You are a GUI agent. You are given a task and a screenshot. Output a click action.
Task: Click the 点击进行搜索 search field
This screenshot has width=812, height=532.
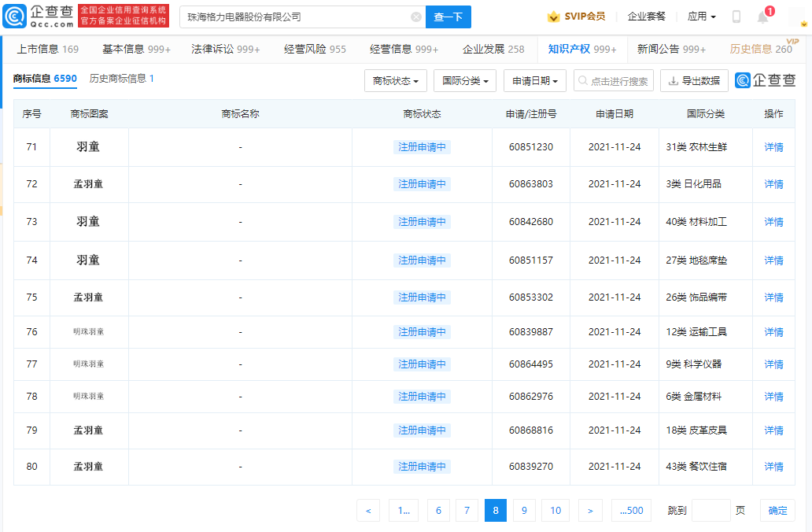(614, 80)
